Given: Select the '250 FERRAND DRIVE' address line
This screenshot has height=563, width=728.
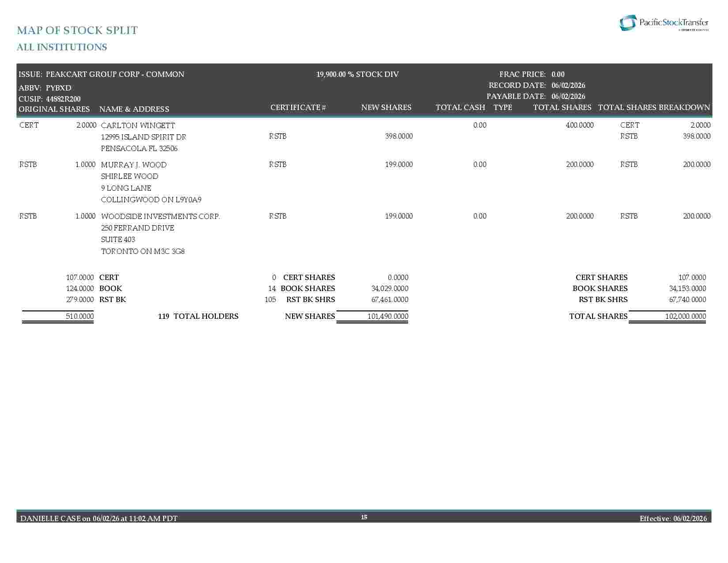Looking at the screenshot, I should 138,228.
